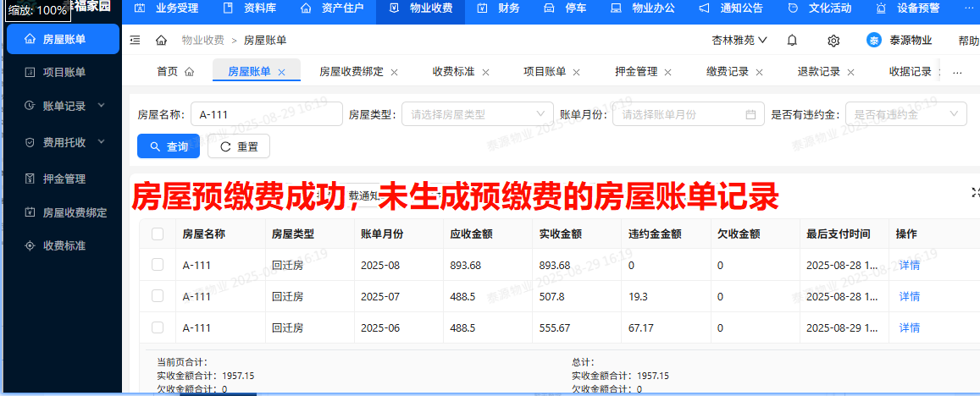Switch to the 缴费记录 tab

[728, 72]
